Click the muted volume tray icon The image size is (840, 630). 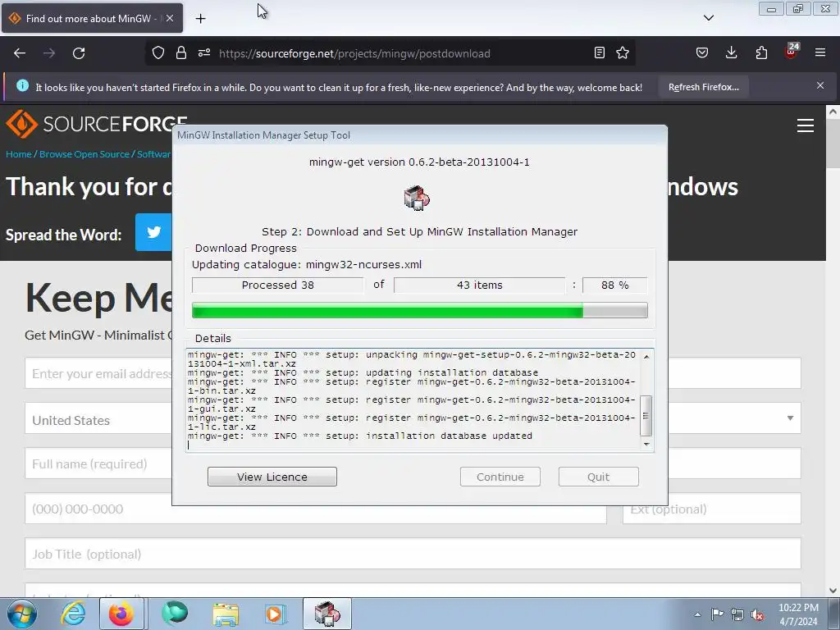pos(757,614)
